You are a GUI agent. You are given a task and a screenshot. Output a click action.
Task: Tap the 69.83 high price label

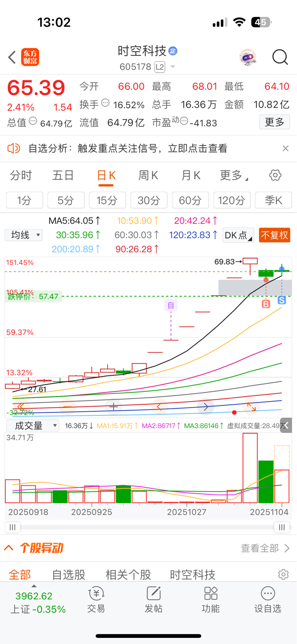(224, 262)
